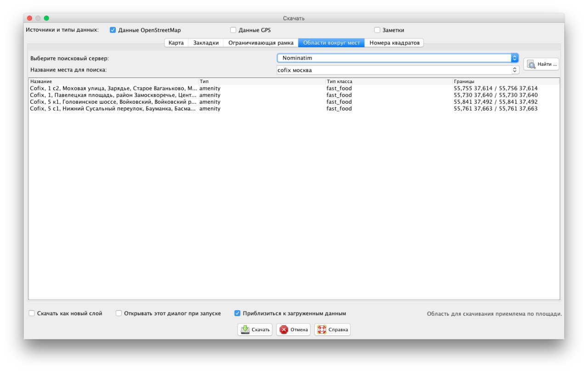
Task: Enable Данные GPS checkbox
Action: click(233, 30)
